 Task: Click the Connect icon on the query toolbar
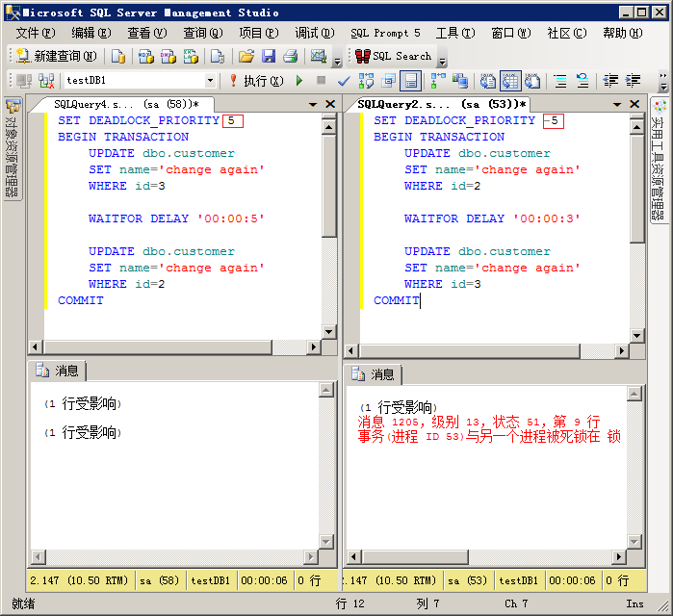[24, 81]
